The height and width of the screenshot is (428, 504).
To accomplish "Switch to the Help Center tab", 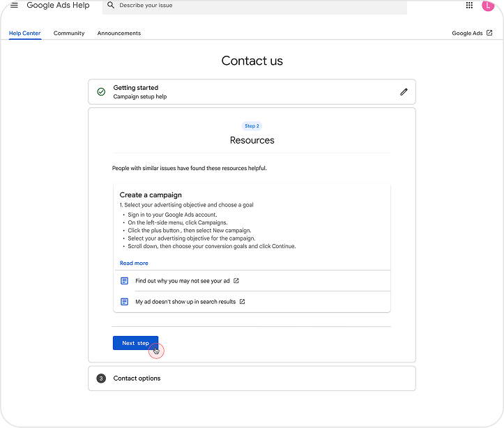I will click(24, 33).
